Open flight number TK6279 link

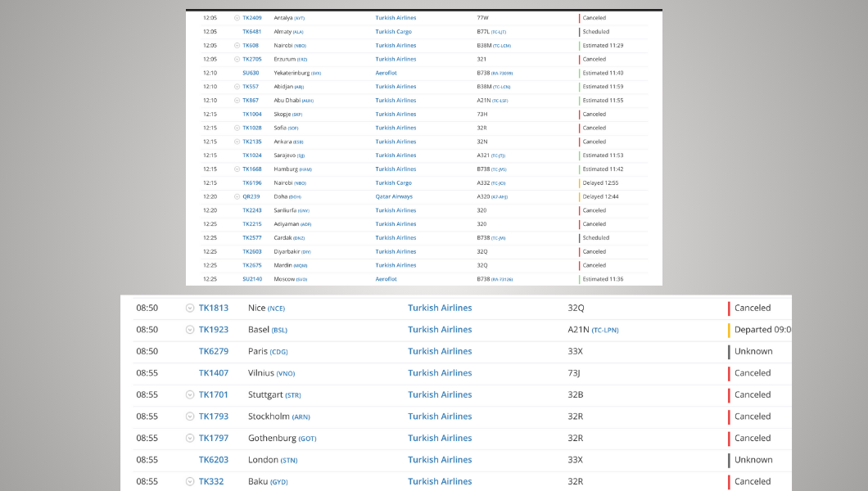pos(214,351)
